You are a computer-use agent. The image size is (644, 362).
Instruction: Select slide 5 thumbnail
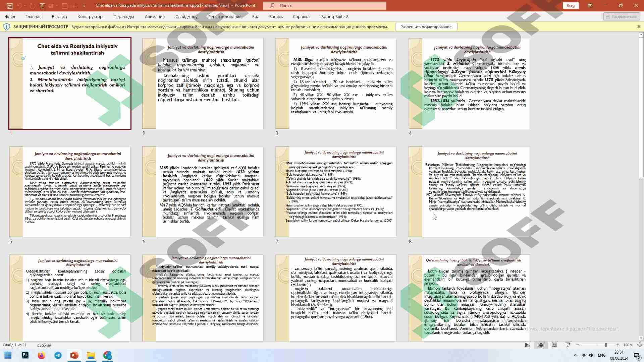70,192
